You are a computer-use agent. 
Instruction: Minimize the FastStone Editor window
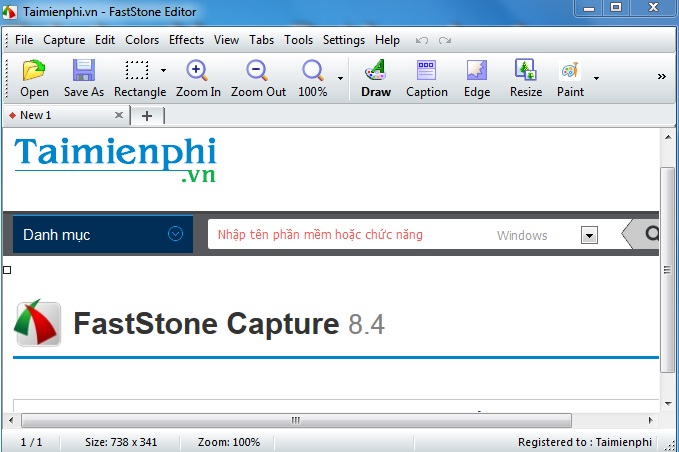tap(589, 8)
